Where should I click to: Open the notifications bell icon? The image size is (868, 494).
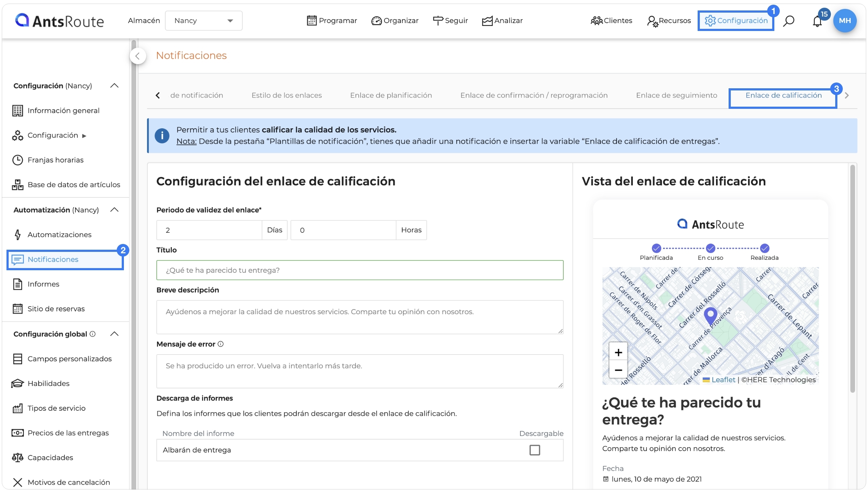click(817, 21)
